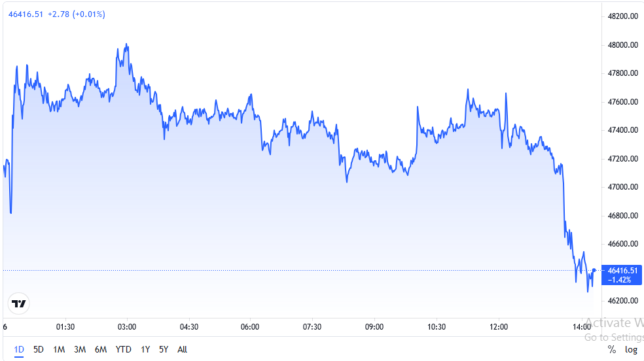Image resolution: width=644 pixels, height=361 pixels.
Task: Click the 46416.51 price header at top left
Action: pos(26,14)
